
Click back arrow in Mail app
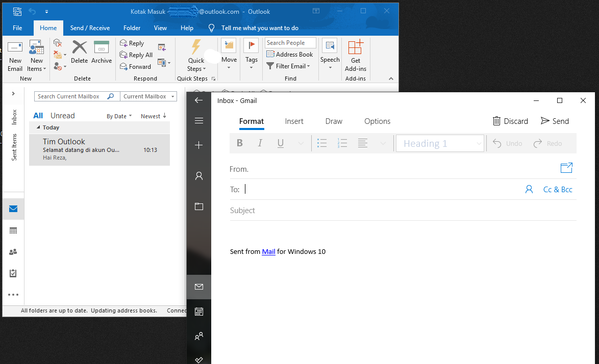198,100
